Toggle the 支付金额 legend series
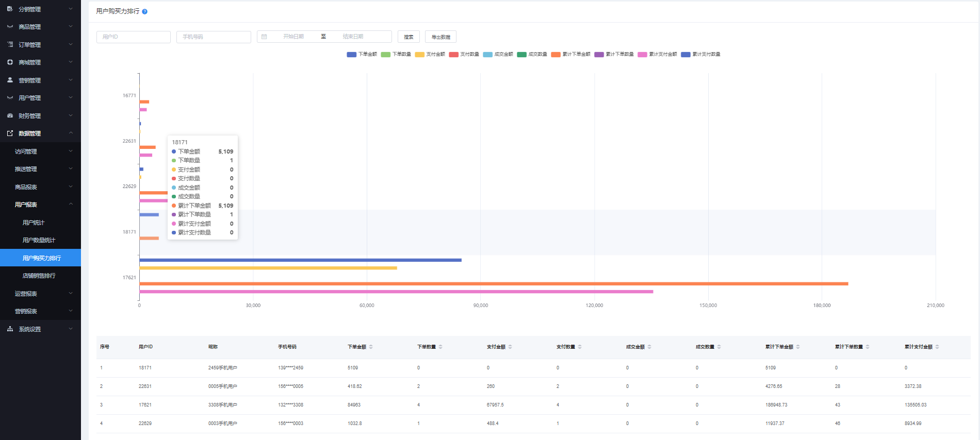This screenshot has height=440, width=980. click(x=430, y=54)
